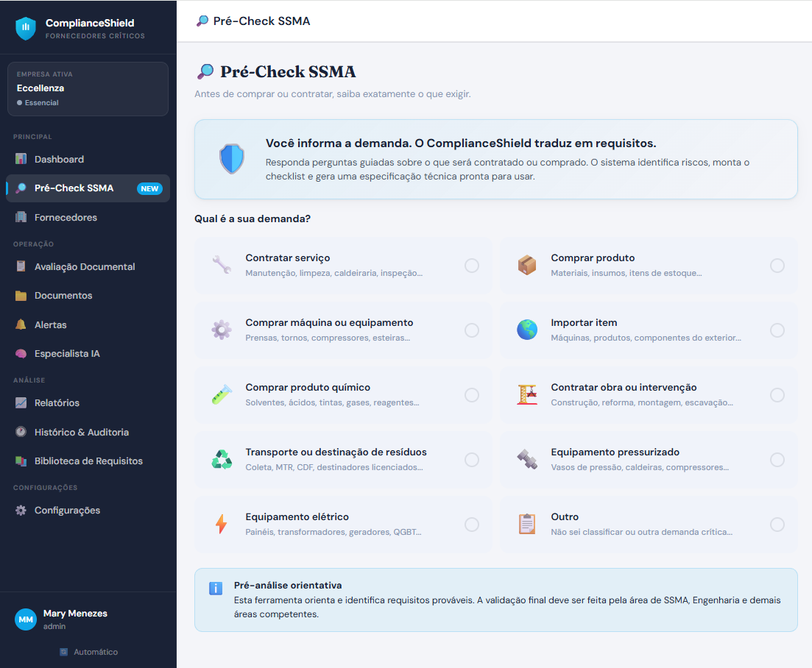Viewport: 812px width, 668px height.
Task: Click the Eccellenza active company card
Action: click(x=88, y=89)
